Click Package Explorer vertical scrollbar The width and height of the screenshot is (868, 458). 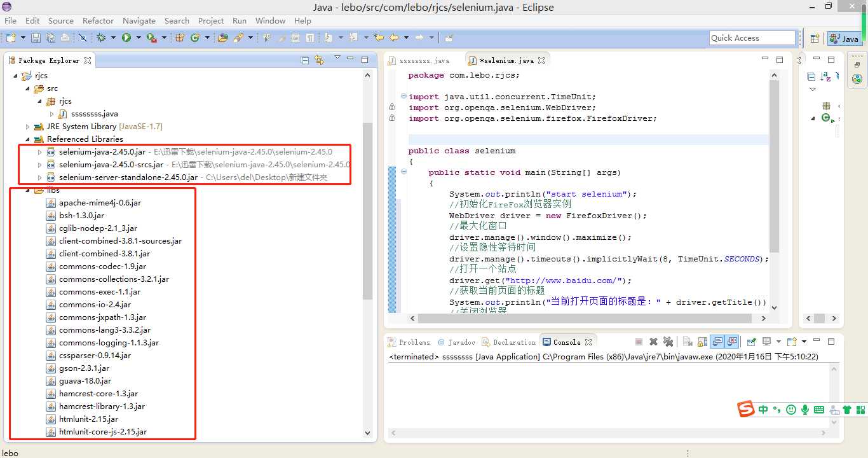367,210
